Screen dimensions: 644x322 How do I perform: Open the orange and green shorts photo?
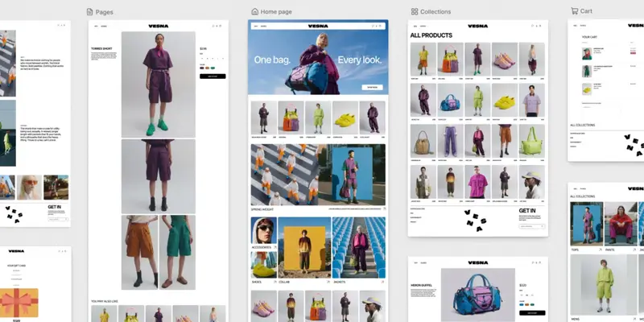pyautogui.click(x=158, y=253)
